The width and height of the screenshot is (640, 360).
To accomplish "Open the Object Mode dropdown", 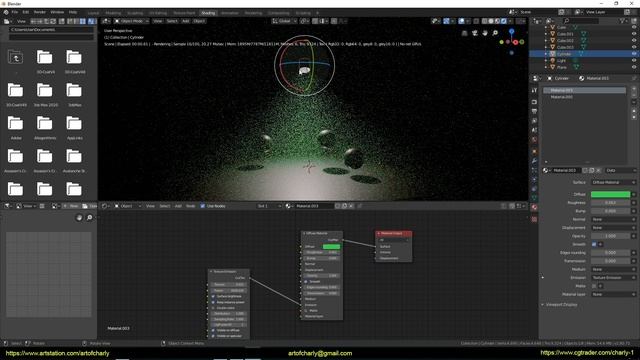I will (131, 21).
